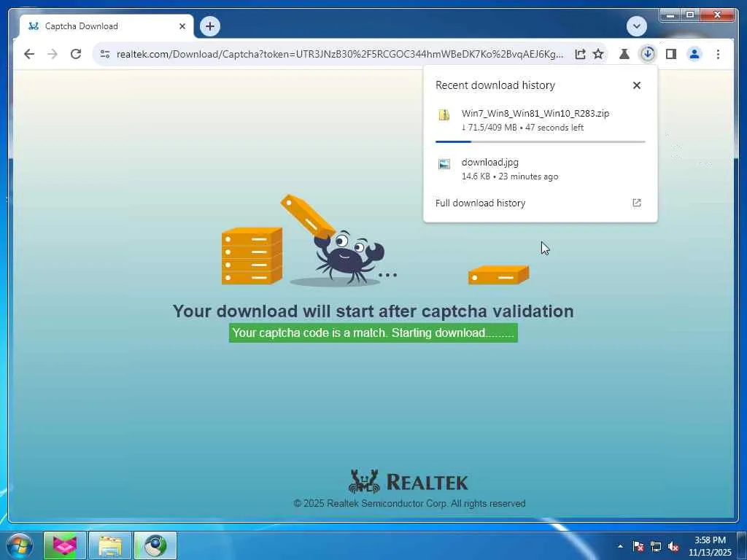Open Chrome three-dot menu
Image resolution: width=747 pixels, height=560 pixels.
718,54
